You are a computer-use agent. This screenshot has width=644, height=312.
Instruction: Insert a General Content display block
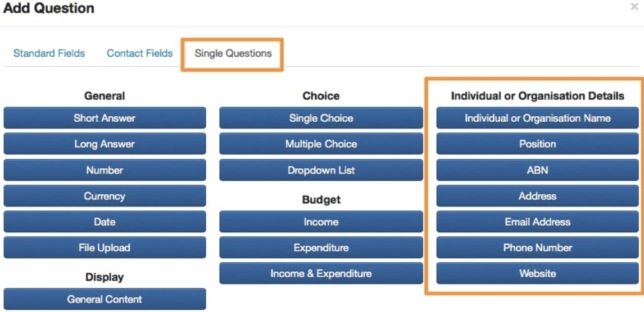[105, 299]
